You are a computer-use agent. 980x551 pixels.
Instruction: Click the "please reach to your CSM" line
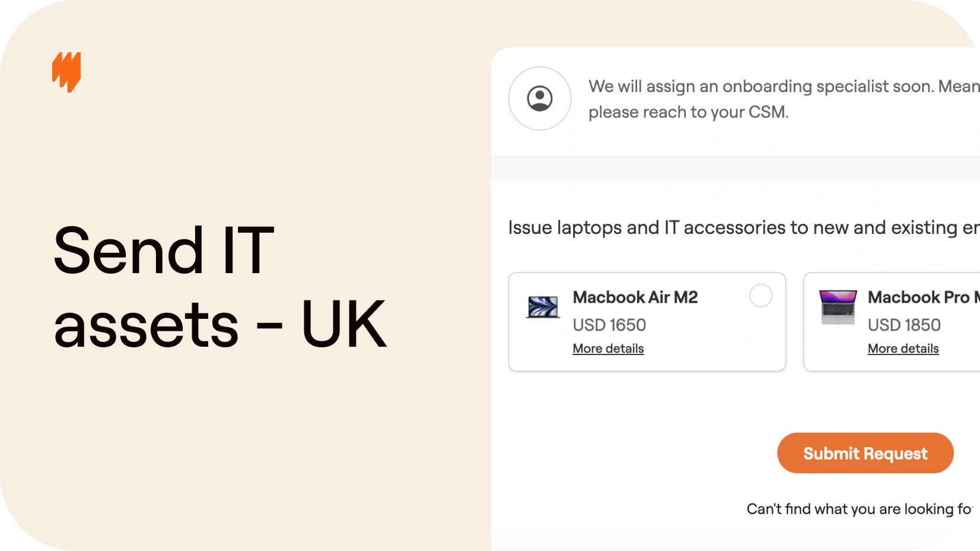click(x=688, y=112)
